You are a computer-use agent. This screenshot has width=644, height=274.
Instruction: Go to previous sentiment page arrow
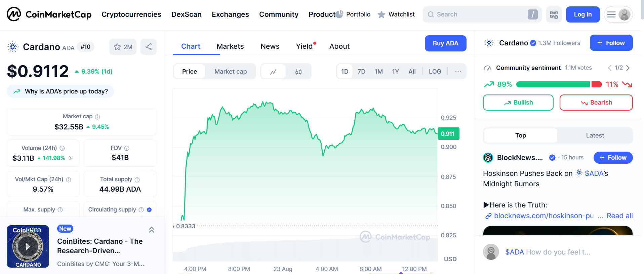(x=610, y=68)
